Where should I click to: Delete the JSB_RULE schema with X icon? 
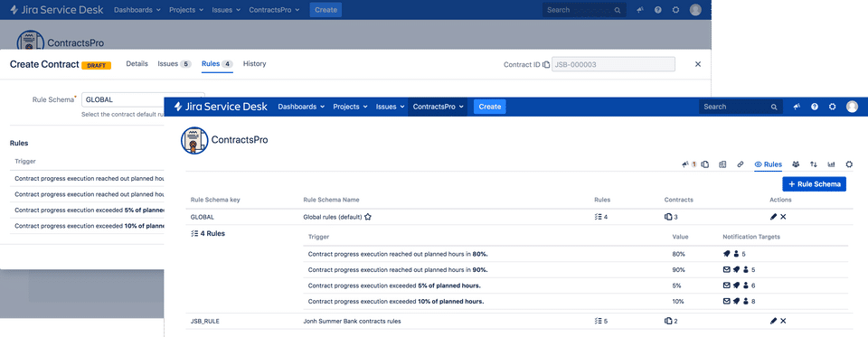(783, 321)
